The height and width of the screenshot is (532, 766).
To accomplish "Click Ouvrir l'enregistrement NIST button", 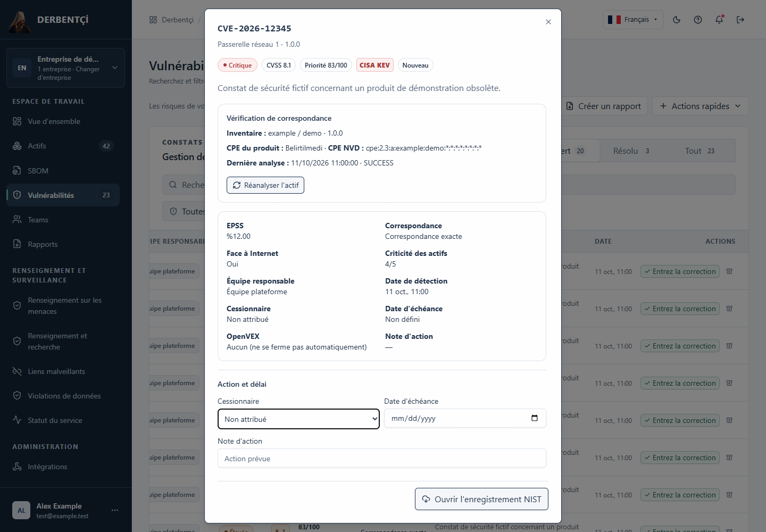I will point(481,499).
